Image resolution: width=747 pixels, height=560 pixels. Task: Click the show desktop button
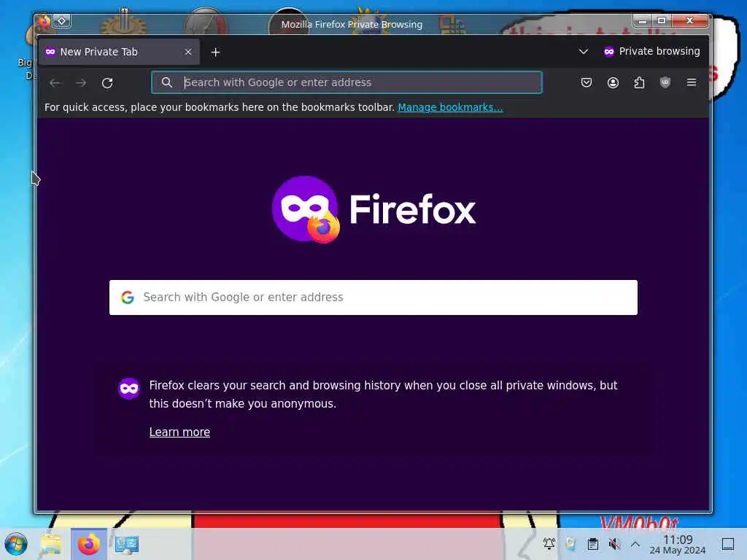pyautogui.click(x=728, y=544)
